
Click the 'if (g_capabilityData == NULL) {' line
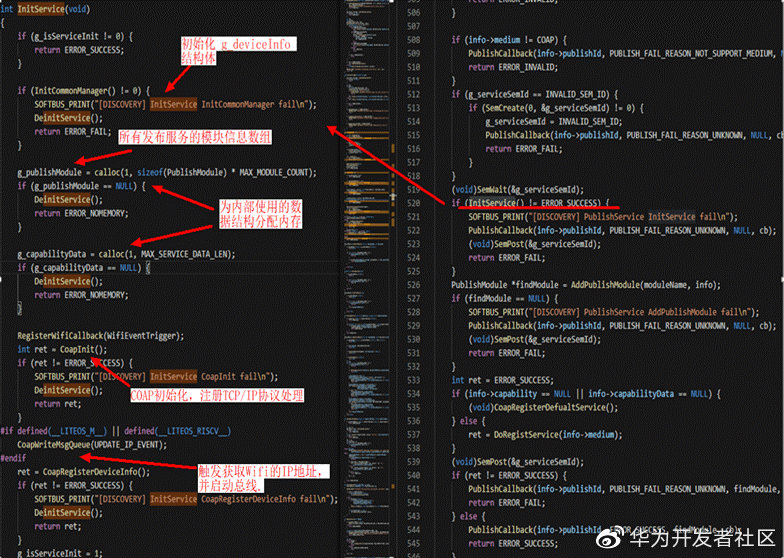click(x=84, y=268)
